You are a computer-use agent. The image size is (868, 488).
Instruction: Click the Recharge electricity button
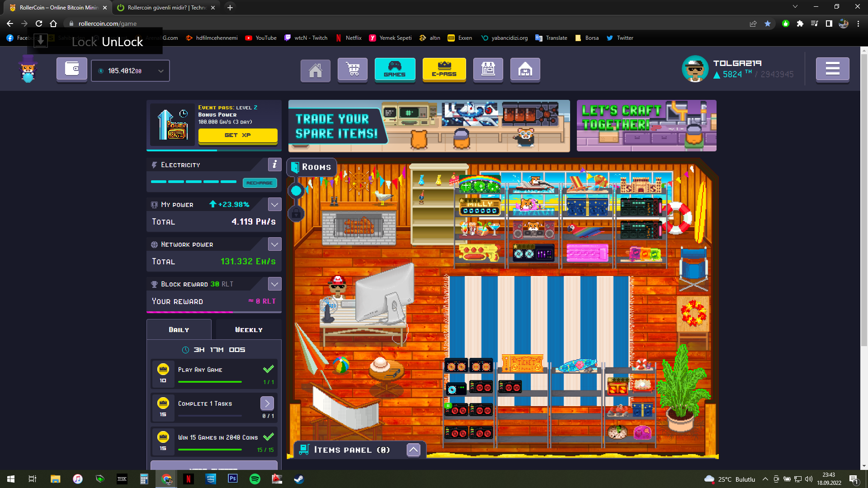(x=259, y=183)
